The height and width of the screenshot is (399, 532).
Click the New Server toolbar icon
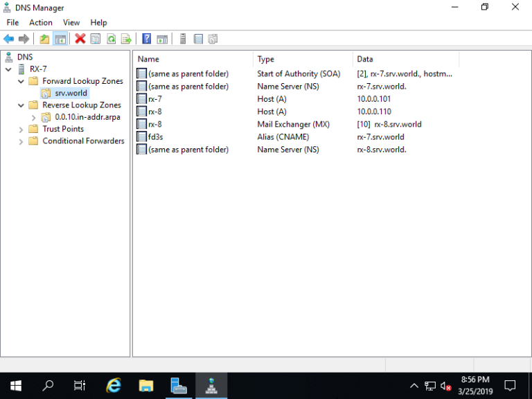(x=183, y=39)
